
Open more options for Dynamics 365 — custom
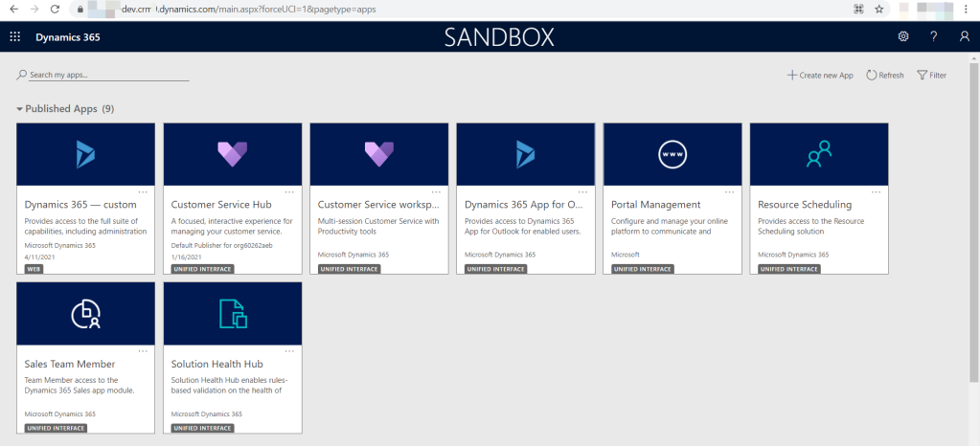tap(143, 191)
